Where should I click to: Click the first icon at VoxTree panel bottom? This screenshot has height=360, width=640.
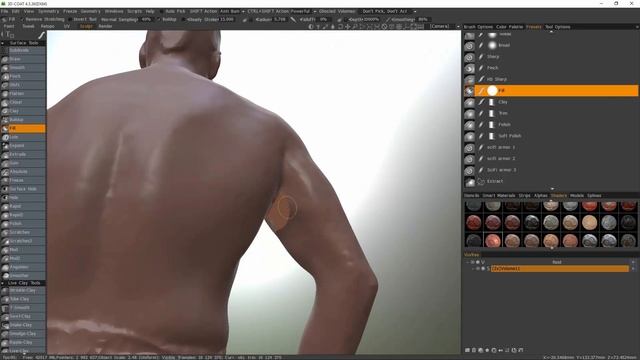click(x=467, y=350)
